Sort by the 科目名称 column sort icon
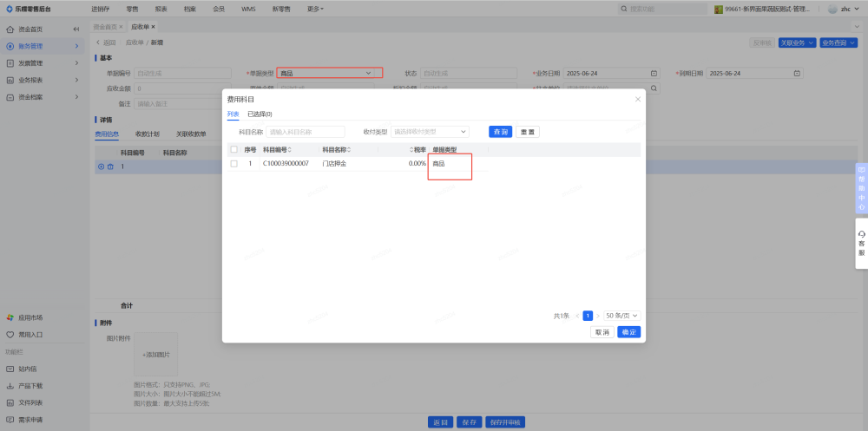The width and height of the screenshot is (868, 431). click(349, 150)
